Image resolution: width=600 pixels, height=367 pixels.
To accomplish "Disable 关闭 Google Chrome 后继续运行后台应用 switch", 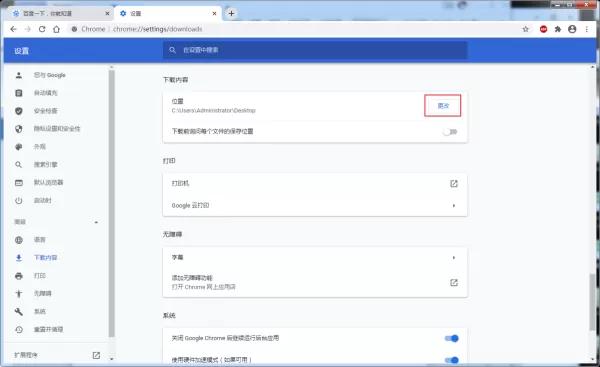I will point(452,338).
